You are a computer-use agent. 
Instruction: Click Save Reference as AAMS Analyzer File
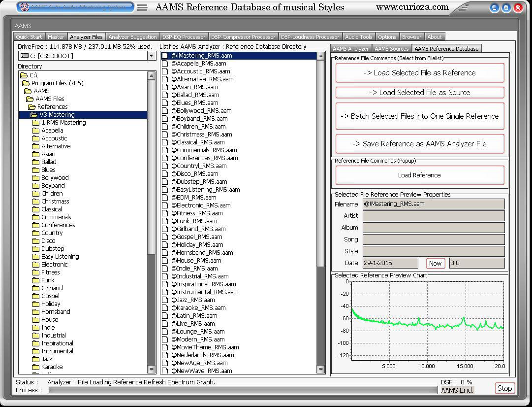(x=420, y=144)
